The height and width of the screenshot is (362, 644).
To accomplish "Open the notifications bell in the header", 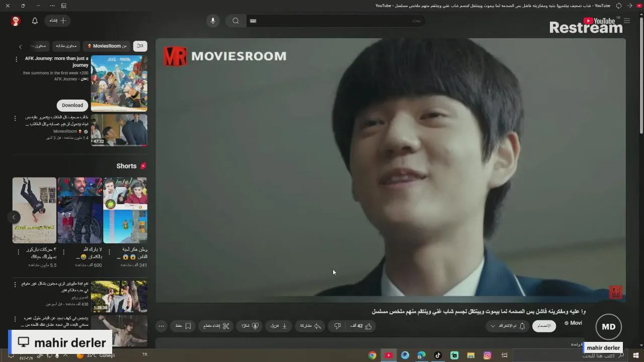I will tap(35, 21).
